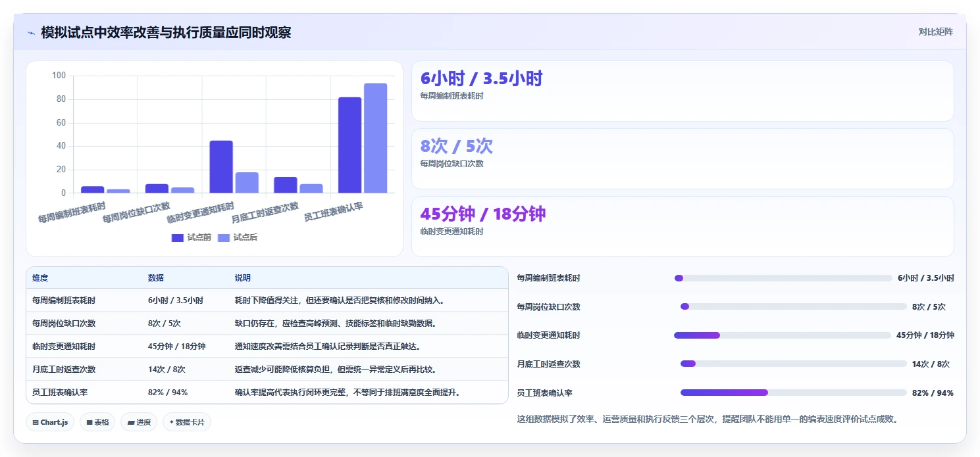Select the 表格 tag chip
The width and height of the screenshot is (980, 457).
point(97,422)
